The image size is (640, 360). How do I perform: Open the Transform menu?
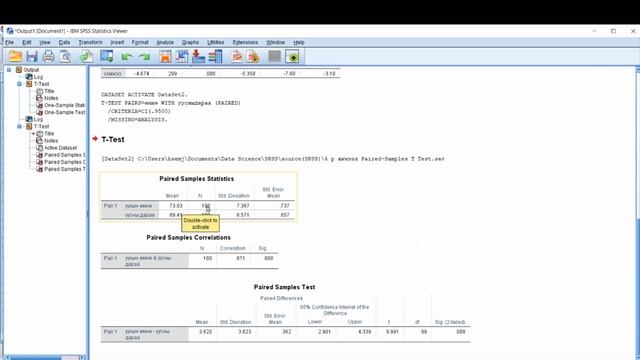click(91, 42)
